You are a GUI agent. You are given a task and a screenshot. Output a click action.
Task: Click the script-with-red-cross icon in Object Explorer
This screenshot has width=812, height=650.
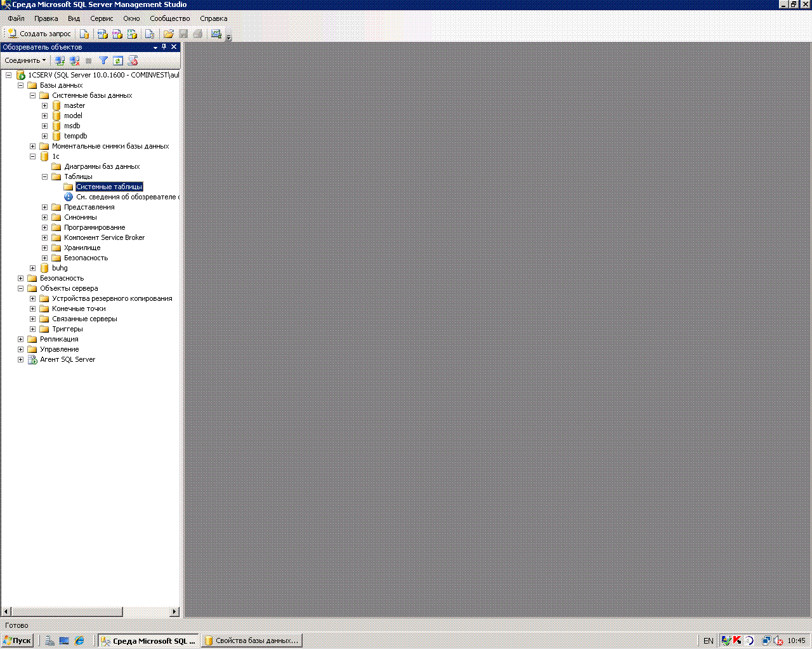133,60
